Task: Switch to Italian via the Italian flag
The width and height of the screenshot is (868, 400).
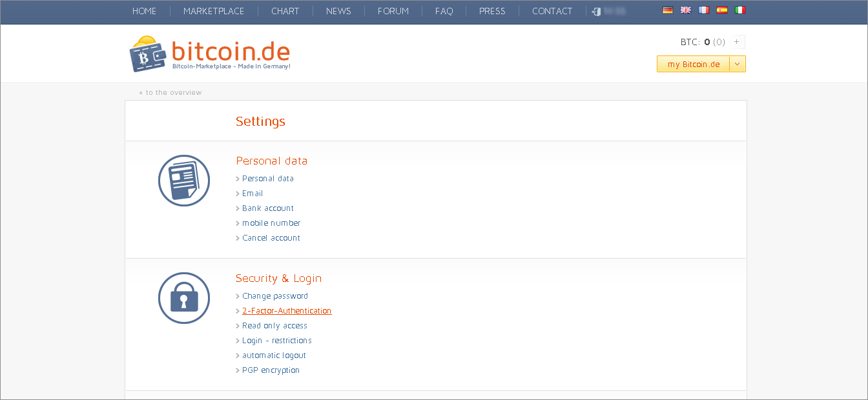Action: 740,10
